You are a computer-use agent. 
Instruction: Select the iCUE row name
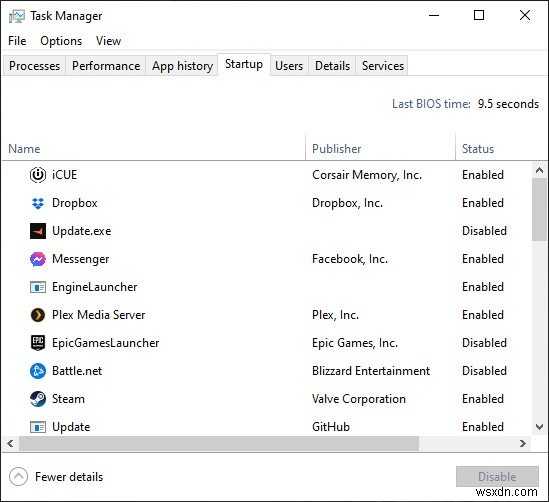(64, 175)
